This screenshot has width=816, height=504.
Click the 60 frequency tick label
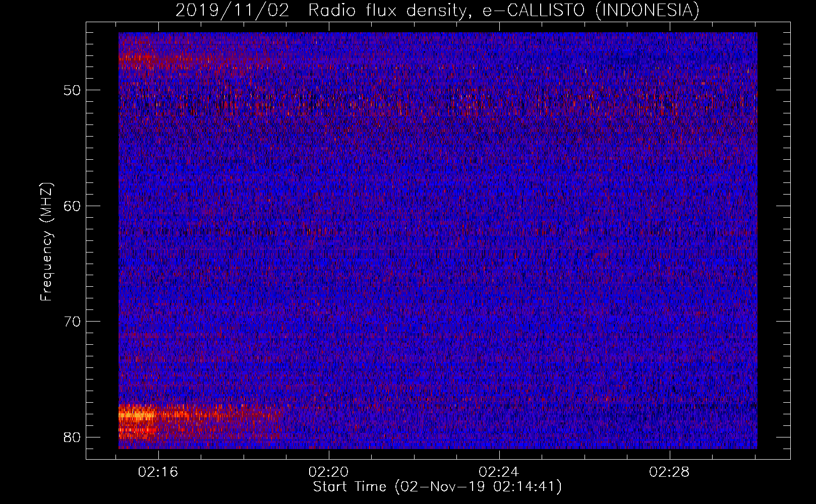72,206
